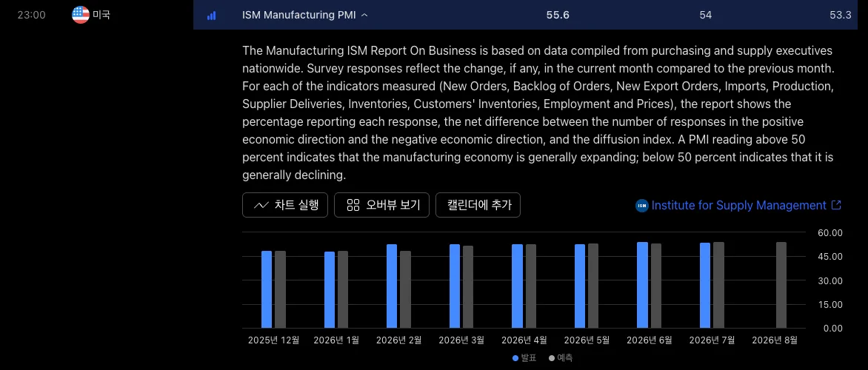The width and height of the screenshot is (868, 370).
Task: Click the United States flag icon
Action: pyautogui.click(x=81, y=15)
